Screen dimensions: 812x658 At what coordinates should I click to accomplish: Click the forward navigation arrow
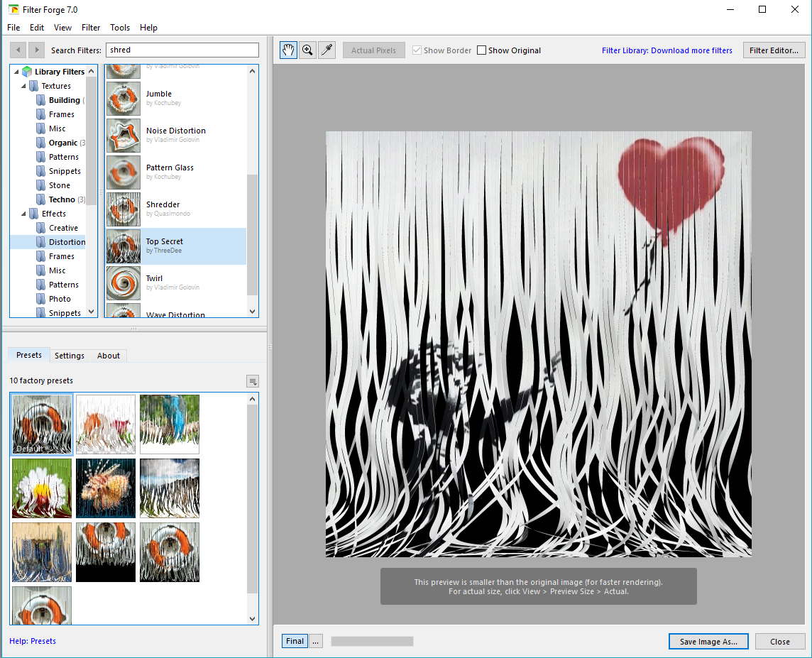tap(36, 50)
